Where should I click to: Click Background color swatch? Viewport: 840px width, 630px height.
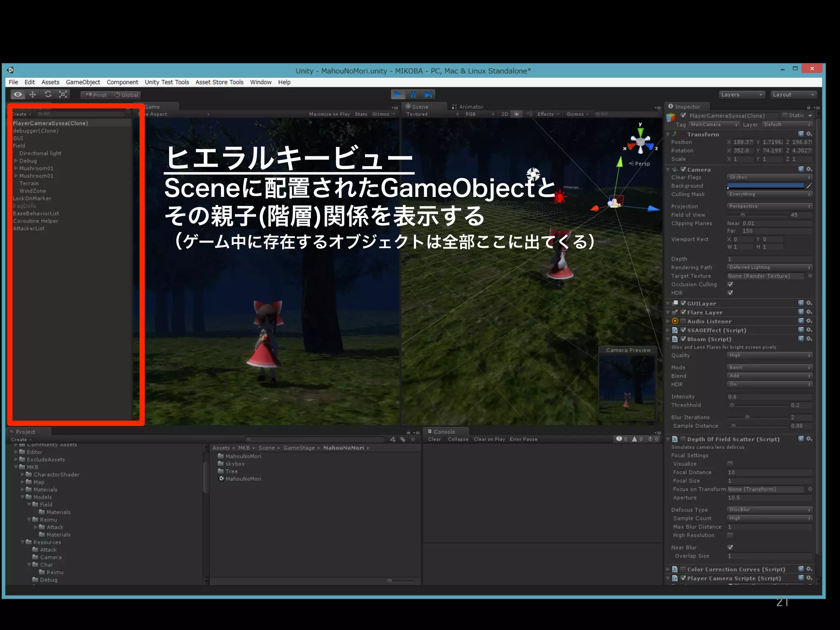pos(766,186)
